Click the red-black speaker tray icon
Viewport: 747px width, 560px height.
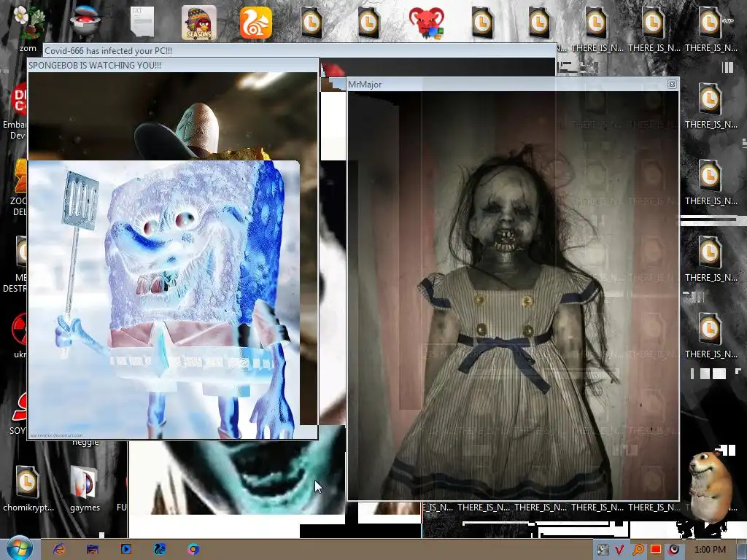pyautogui.click(x=673, y=550)
